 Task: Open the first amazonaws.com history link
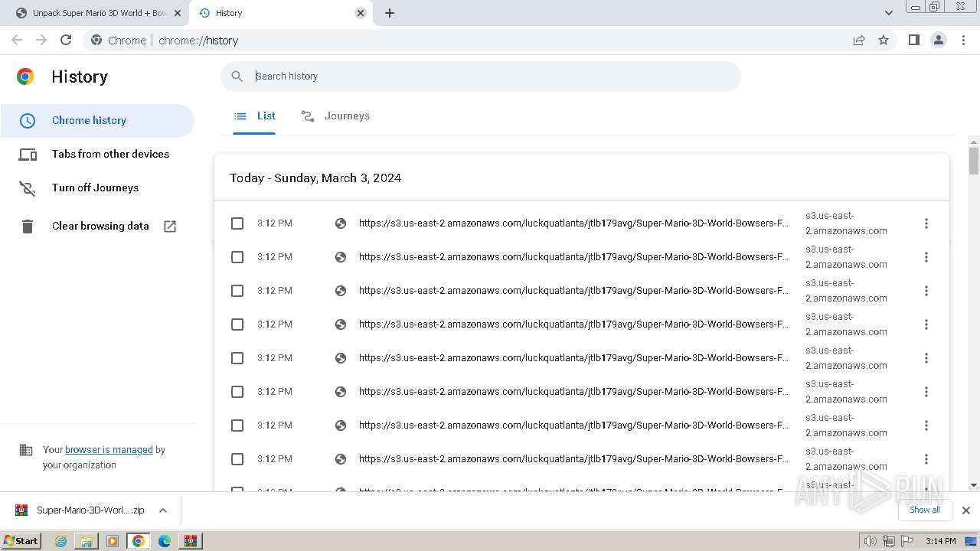pyautogui.click(x=573, y=223)
